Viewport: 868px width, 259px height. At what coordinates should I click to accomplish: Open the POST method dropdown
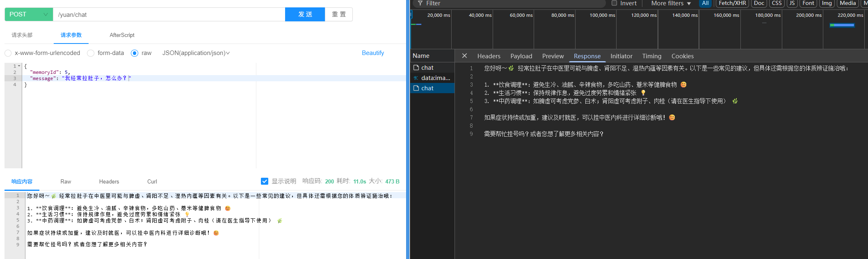click(x=29, y=14)
